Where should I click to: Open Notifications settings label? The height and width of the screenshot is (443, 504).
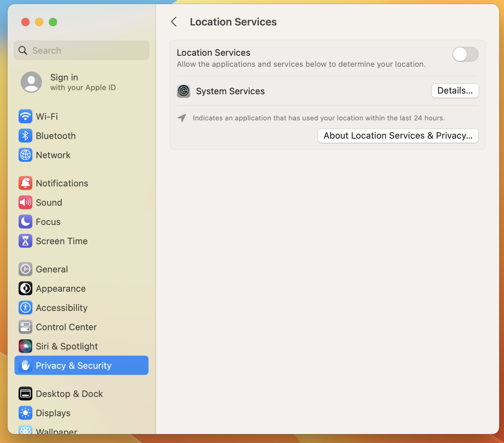(x=62, y=183)
